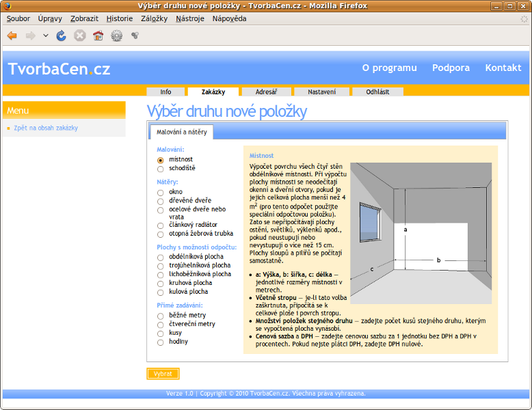This screenshot has width=532, height=410.
Task: Click the gear icon in toolbar
Action: (117, 36)
